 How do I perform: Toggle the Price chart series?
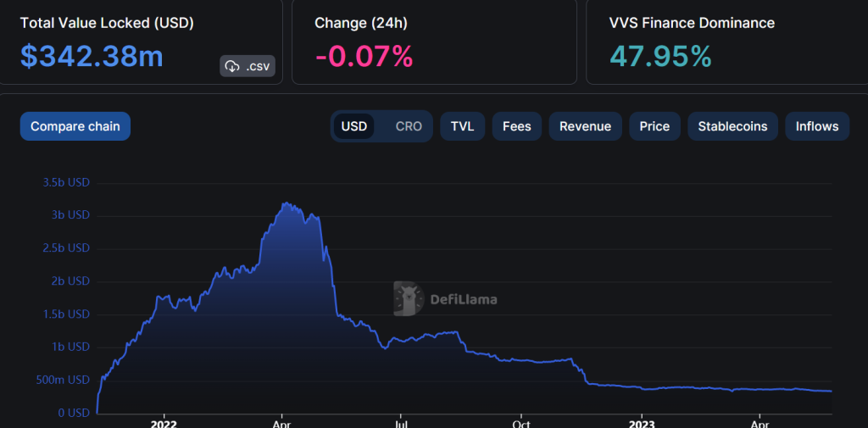point(654,126)
